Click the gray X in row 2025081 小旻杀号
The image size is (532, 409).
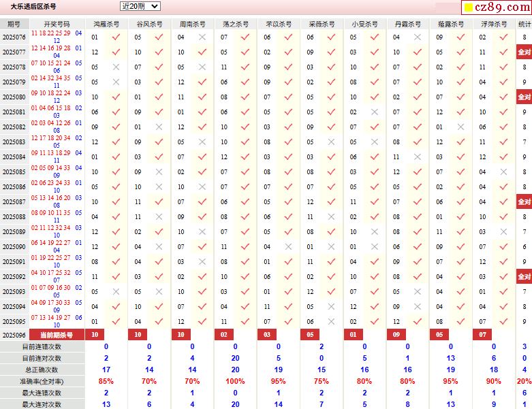coord(375,112)
